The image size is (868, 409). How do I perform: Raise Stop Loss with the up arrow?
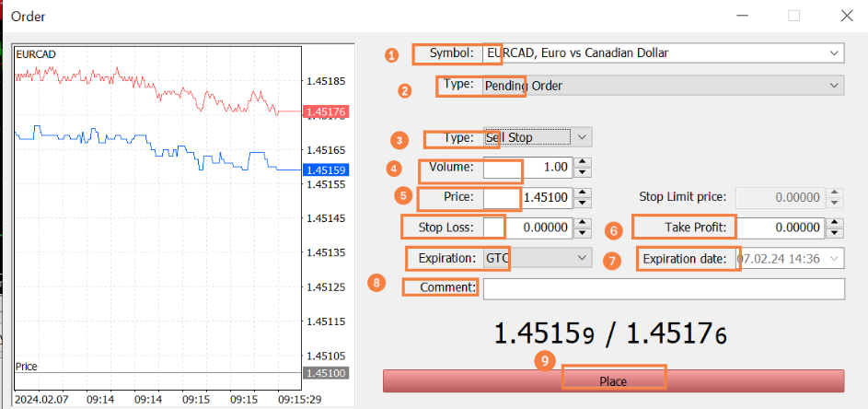582,222
